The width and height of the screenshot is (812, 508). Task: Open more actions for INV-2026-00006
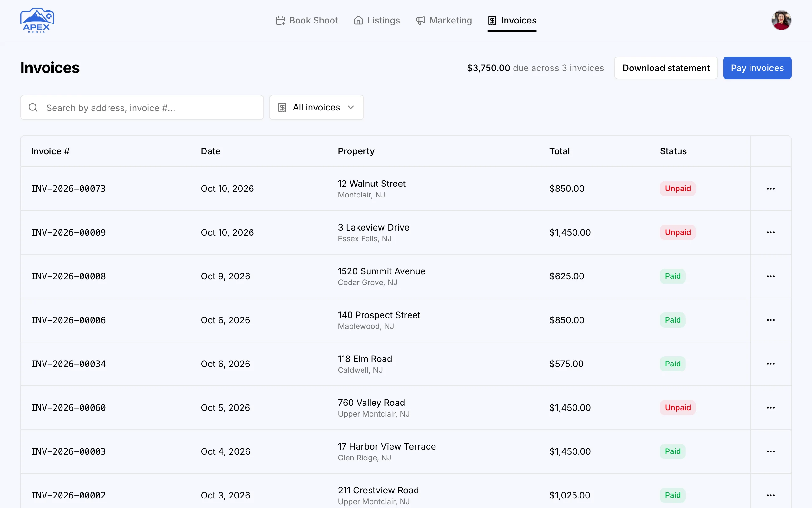[x=771, y=320]
